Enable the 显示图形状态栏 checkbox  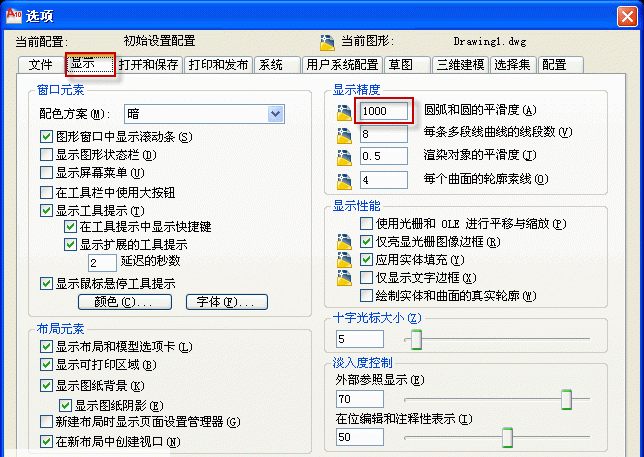point(46,155)
